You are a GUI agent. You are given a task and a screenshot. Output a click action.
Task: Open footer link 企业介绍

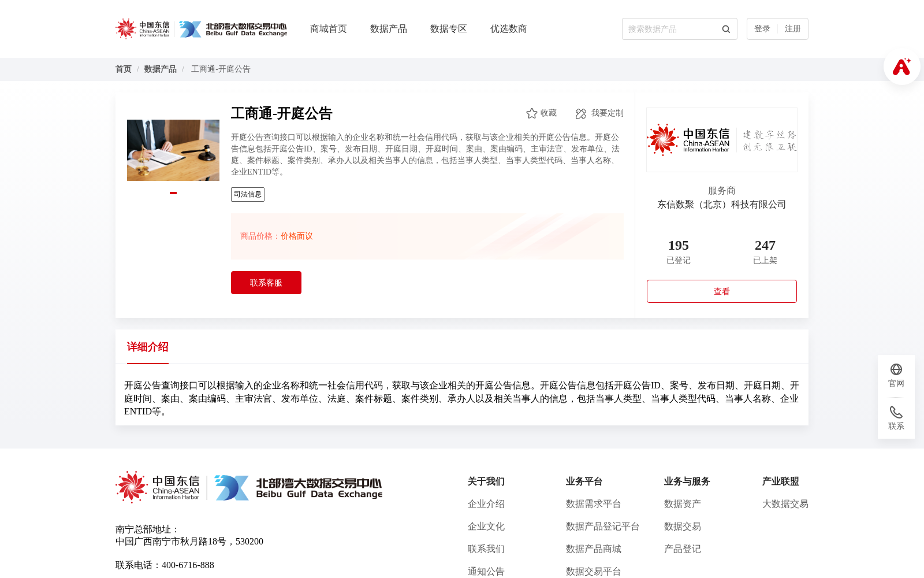point(486,504)
